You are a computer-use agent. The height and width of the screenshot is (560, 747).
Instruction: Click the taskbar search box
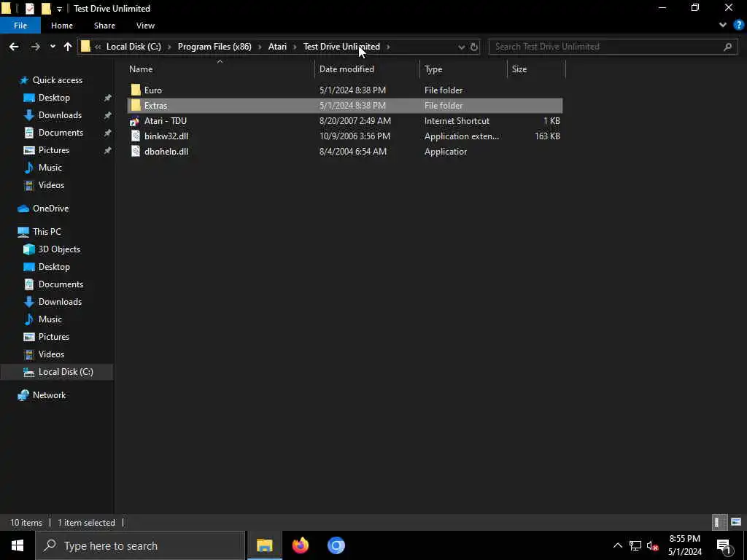point(140,545)
